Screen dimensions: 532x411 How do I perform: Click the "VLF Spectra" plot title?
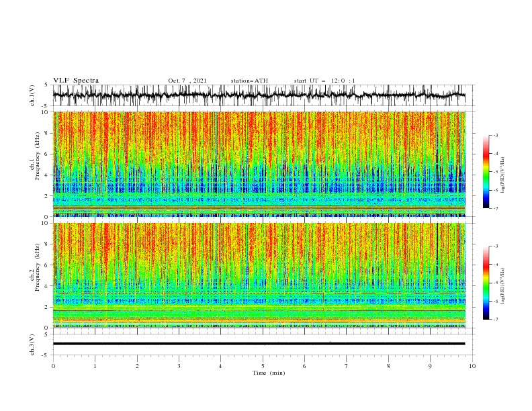tap(76, 81)
